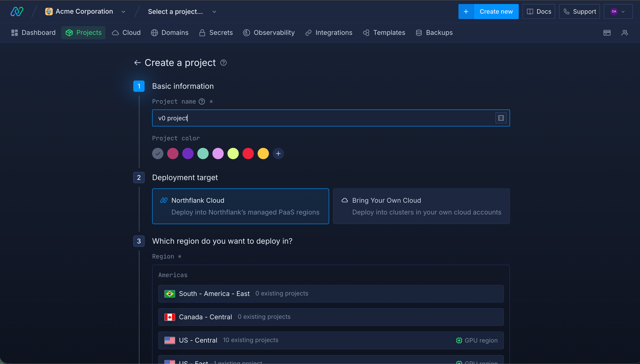Click the help icon next to Create a project
The height and width of the screenshot is (364, 640).
tap(223, 63)
